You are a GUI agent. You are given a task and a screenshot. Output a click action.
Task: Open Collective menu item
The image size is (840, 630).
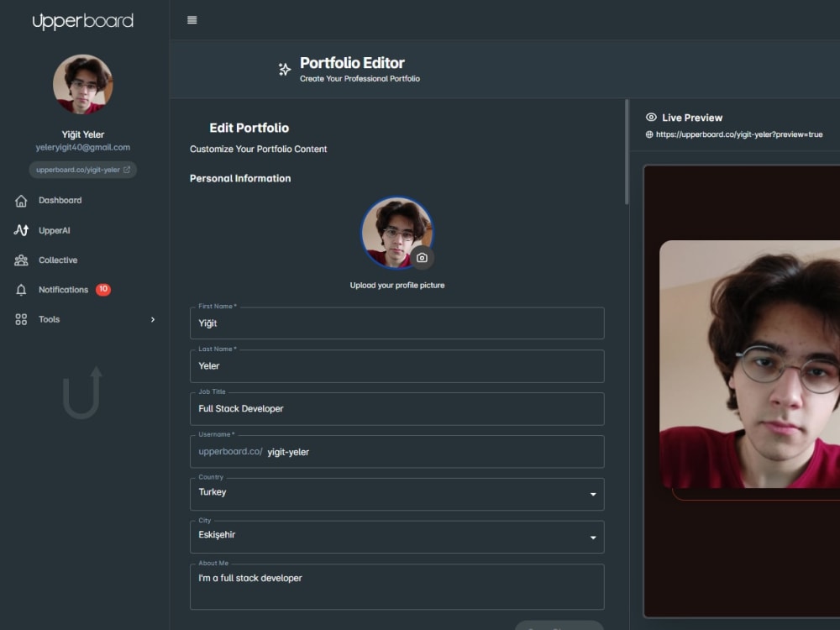pyautogui.click(x=58, y=260)
